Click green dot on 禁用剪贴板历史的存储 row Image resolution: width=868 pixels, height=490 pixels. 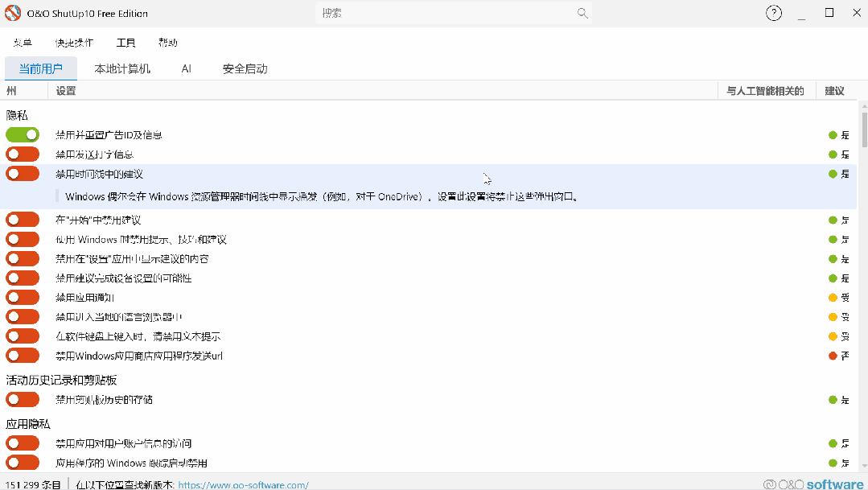click(x=833, y=400)
